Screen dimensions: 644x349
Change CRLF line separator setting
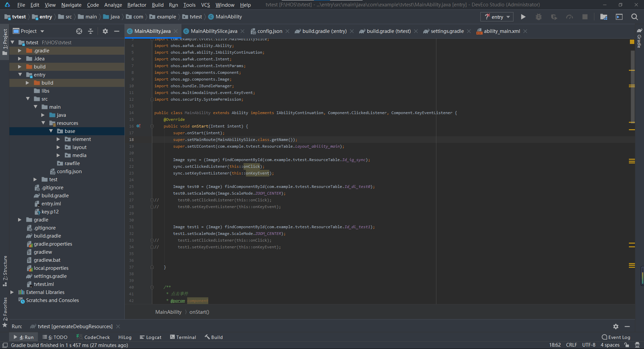[x=571, y=345]
